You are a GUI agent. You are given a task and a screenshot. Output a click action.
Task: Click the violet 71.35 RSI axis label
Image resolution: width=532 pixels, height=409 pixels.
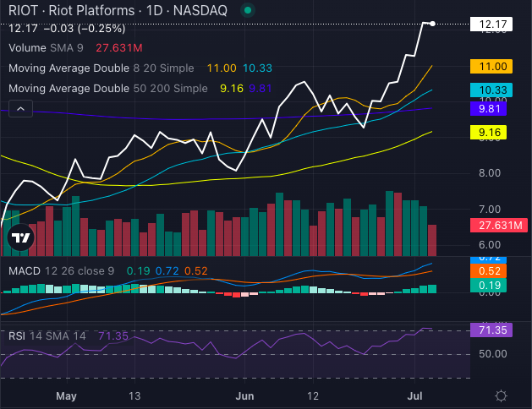point(491,330)
